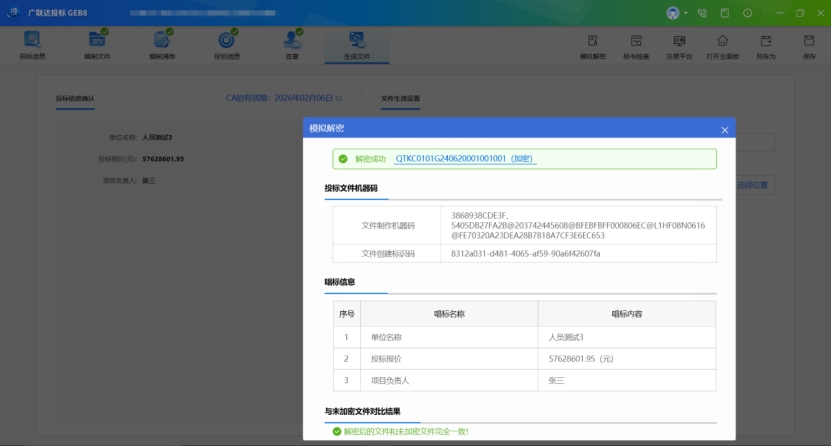Go to the 编制文件 step

(x=97, y=44)
